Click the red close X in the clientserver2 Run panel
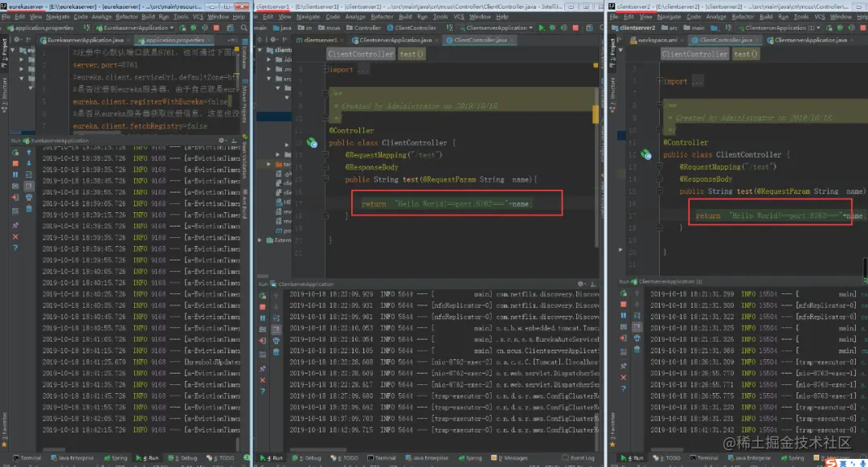 pos(624,377)
